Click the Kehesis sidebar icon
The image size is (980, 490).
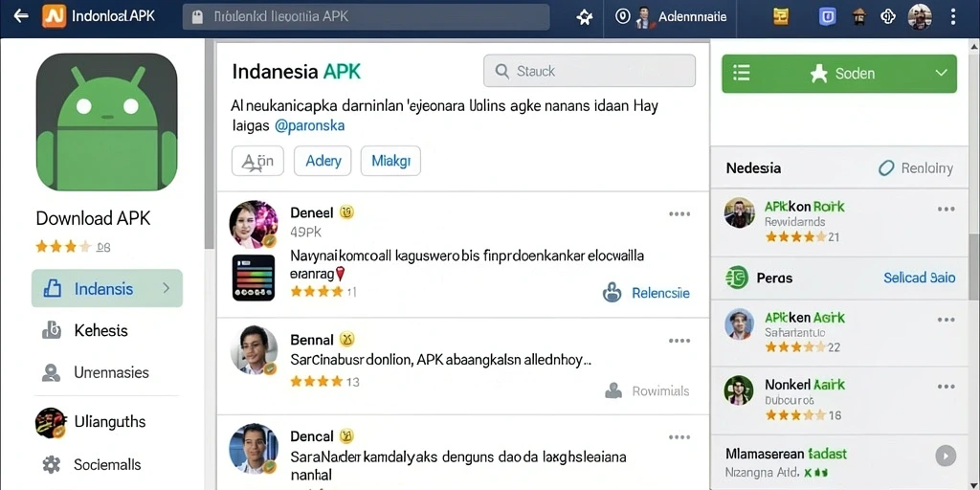[x=52, y=330]
